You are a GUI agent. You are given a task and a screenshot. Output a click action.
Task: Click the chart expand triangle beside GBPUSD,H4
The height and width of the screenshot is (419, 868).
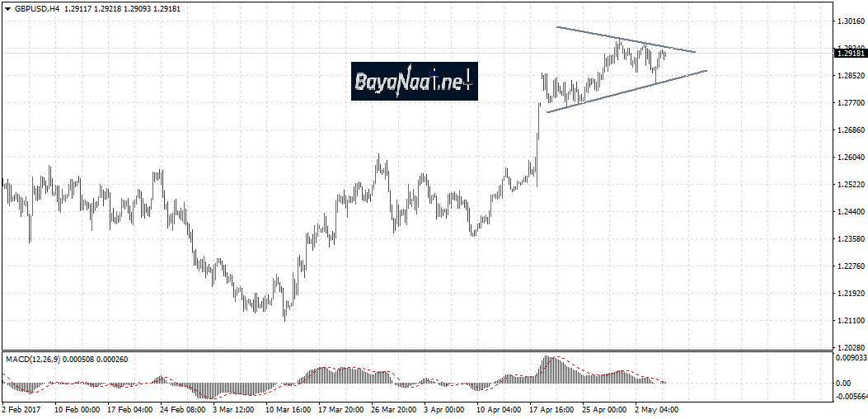(x=7, y=7)
